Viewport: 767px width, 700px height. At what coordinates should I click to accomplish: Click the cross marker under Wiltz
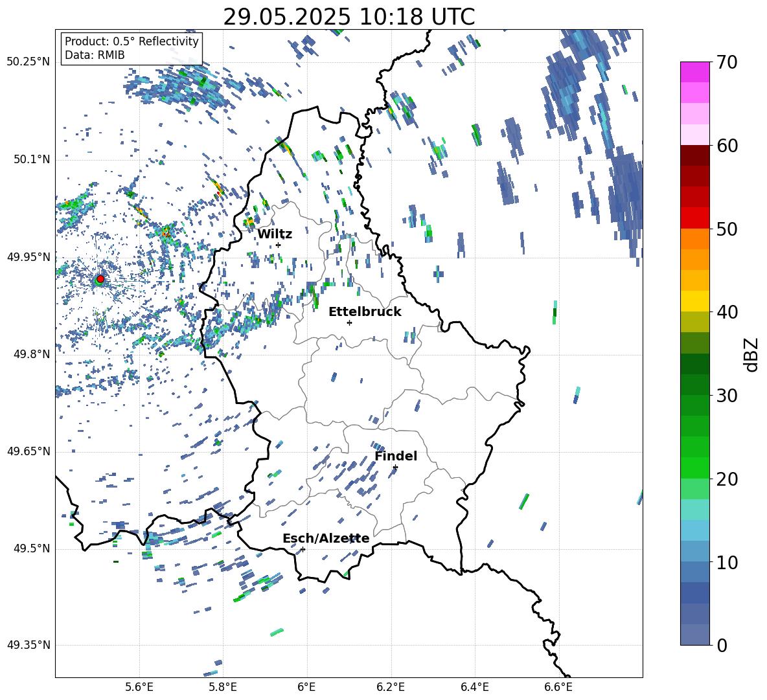pos(279,245)
